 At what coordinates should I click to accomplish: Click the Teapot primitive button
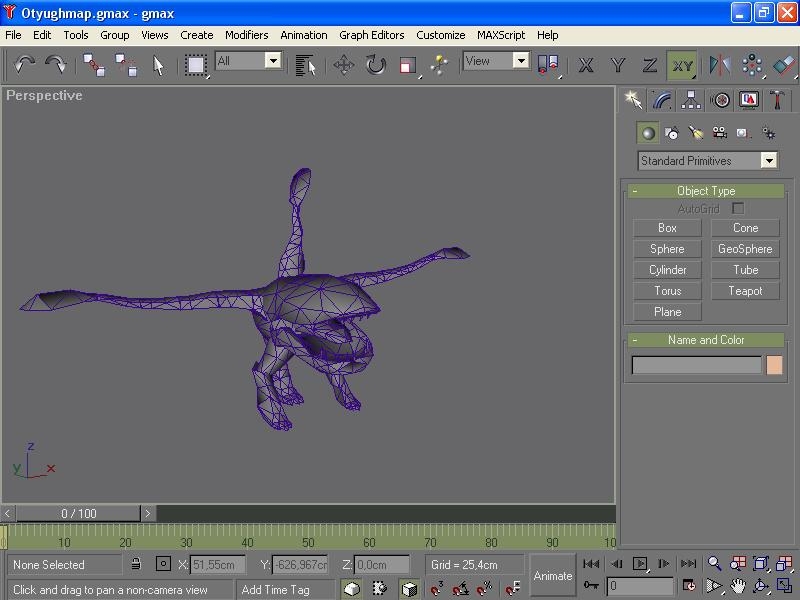point(745,291)
